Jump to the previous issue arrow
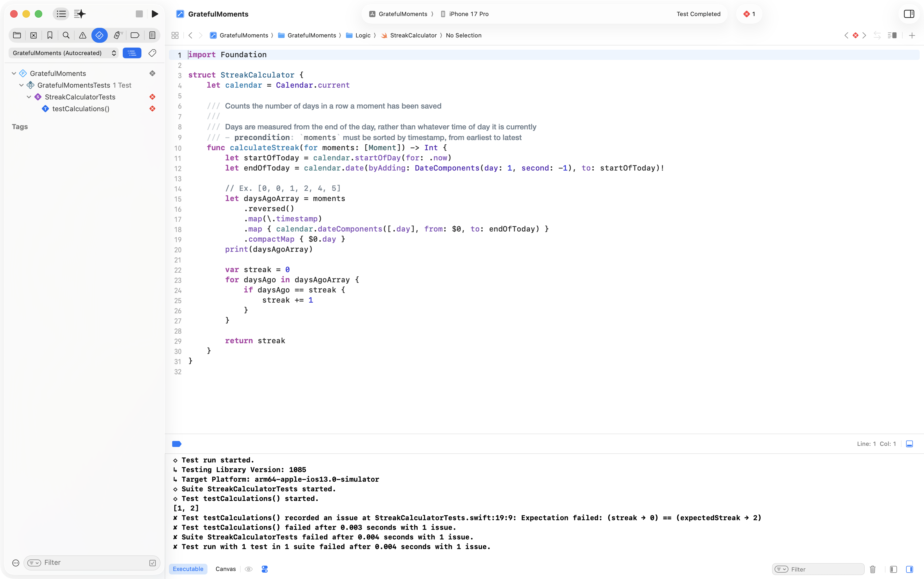Viewport: 924px width, 579px height. pyautogui.click(x=846, y=35)
